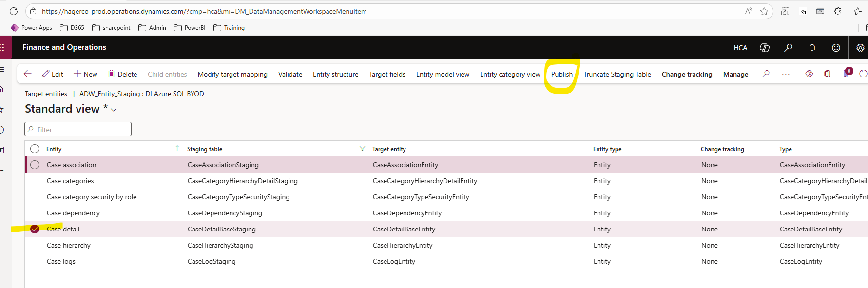
Task: Toggle select-all circle in Entity header
Action: [35, 149]
